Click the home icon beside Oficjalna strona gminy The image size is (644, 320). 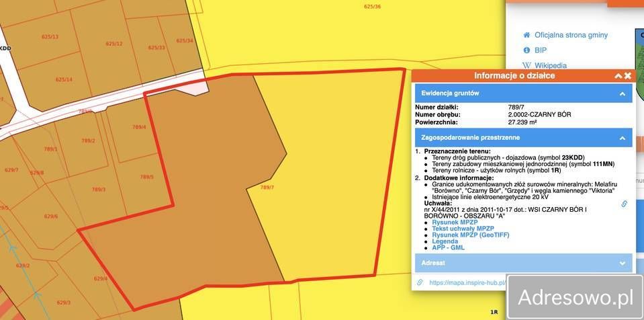point(526,35)
